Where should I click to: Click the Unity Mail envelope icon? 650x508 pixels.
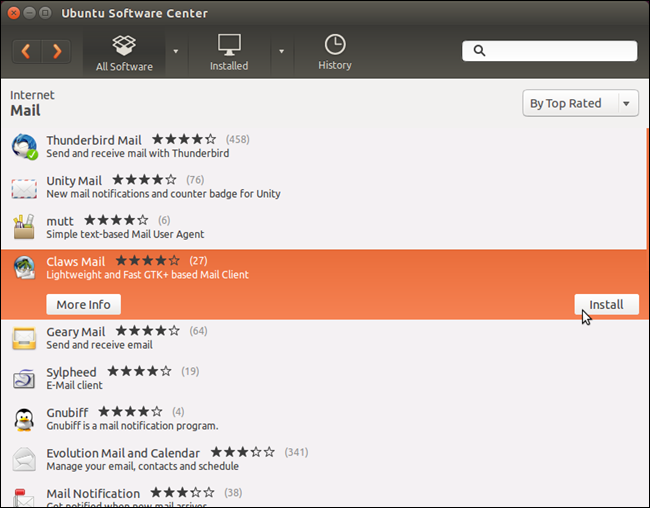tap(24, 187)
